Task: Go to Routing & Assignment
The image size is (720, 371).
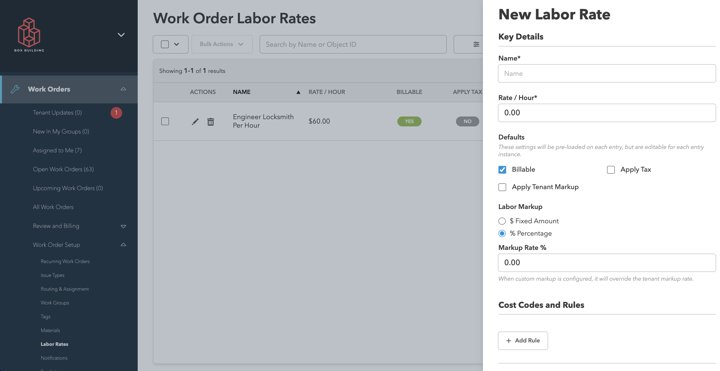Action: [x=65, y=289]
